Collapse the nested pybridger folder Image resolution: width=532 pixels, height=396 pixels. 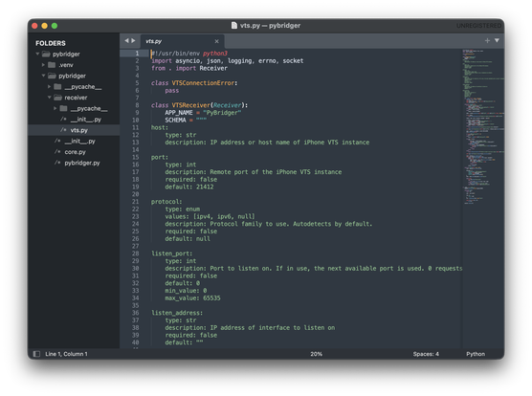pyautogui.click(x=43, y=76)
